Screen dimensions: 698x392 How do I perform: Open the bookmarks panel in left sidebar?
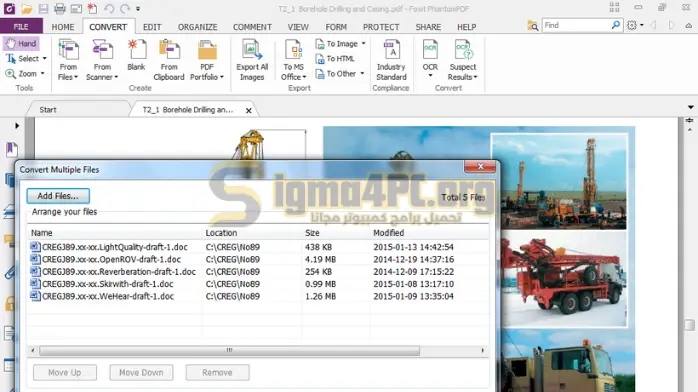tap(12, 149)
